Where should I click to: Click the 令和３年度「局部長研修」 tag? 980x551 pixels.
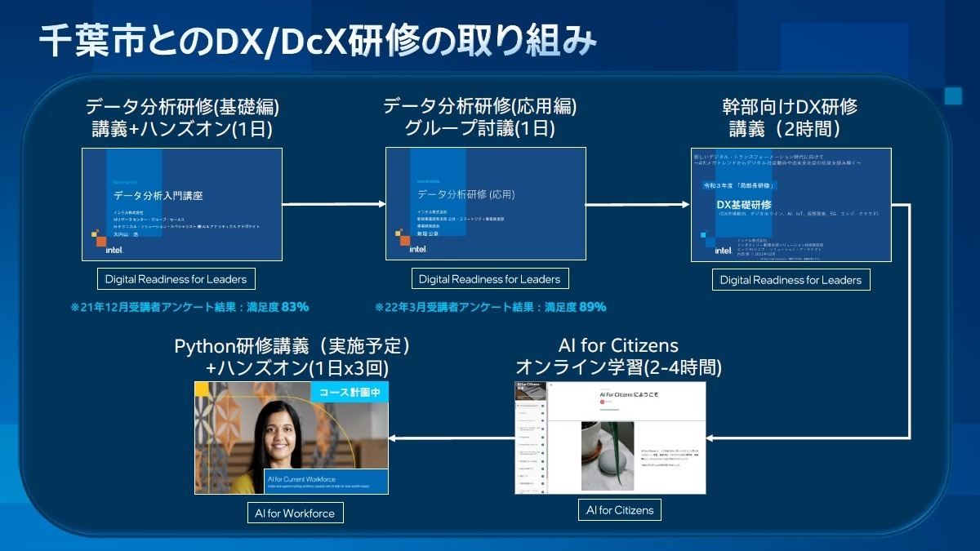[741, 185]
